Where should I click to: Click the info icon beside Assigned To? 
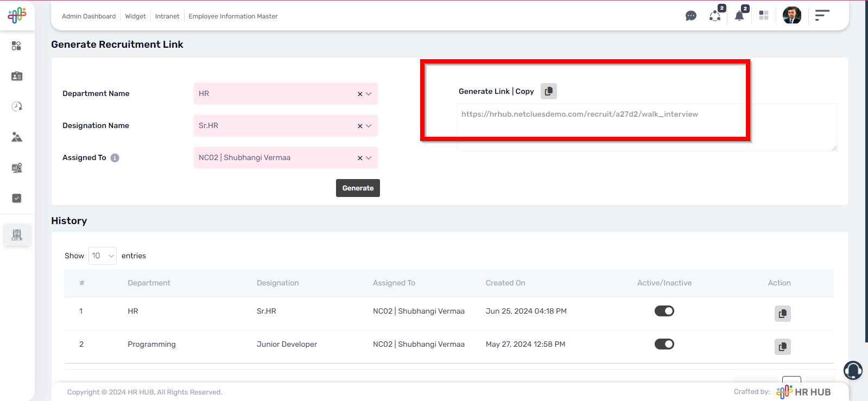[x=115, y=158]
